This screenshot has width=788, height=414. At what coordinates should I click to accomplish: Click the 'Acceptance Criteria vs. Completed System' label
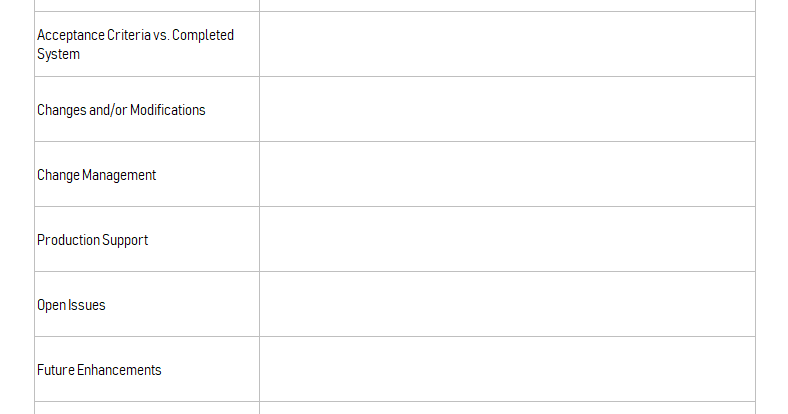click(x=135, y=44)
